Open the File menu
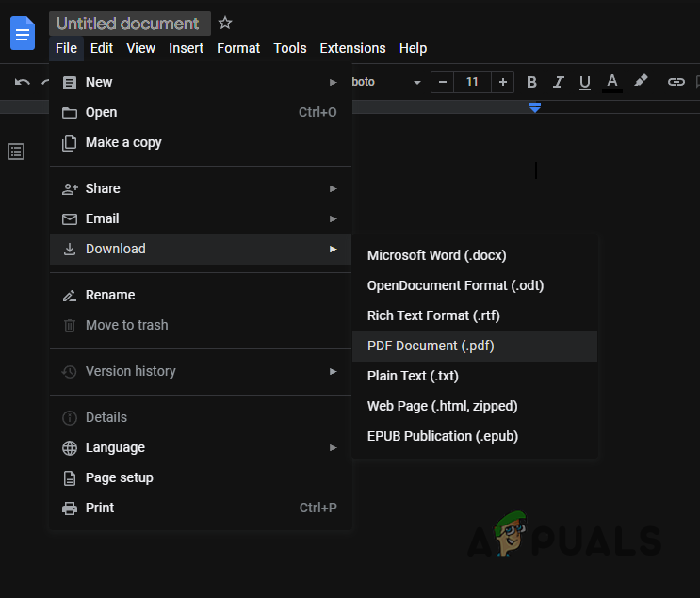700x598 pixels. coord(67,48)
